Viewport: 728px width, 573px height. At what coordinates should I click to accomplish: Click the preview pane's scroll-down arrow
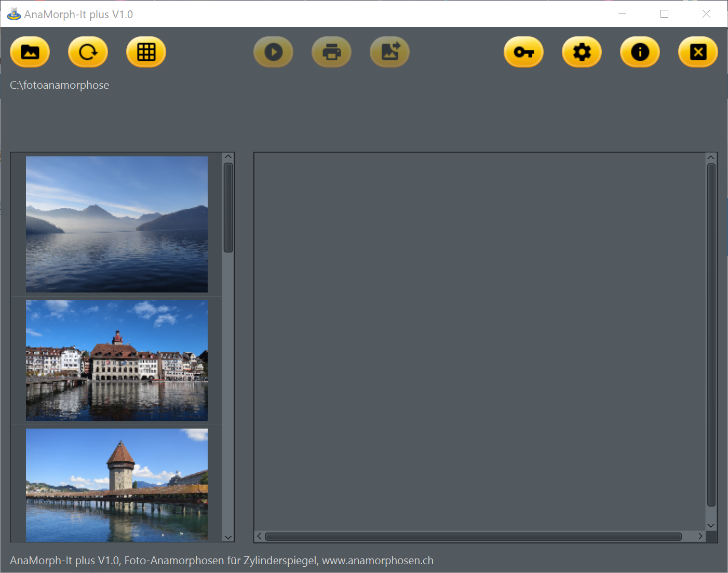711,526
